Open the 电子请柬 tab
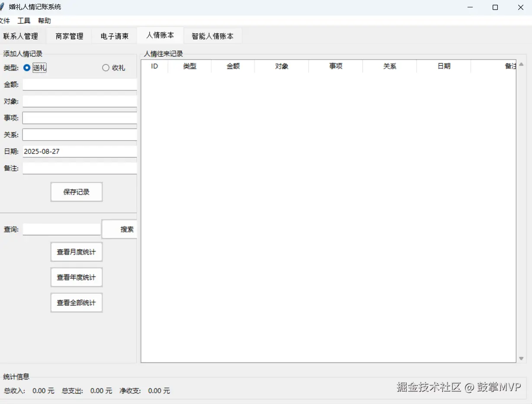 (x=115, y=36)
